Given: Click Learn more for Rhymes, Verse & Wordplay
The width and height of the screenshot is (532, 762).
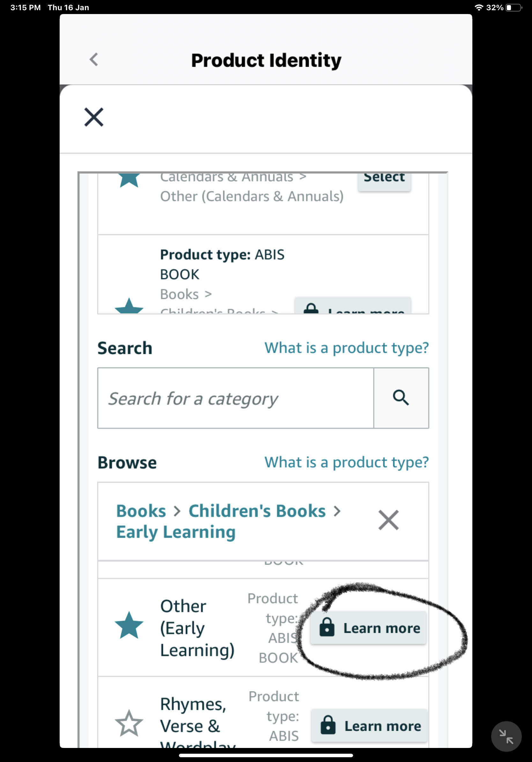Looking at the screenshot, I should (369, 726).
